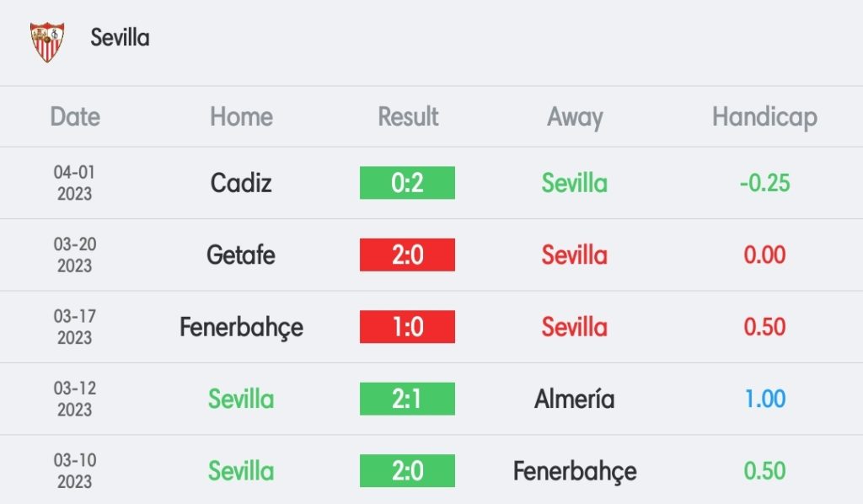Select the Date column header
The image size is (863, 504).
click(x=75, y=116)
